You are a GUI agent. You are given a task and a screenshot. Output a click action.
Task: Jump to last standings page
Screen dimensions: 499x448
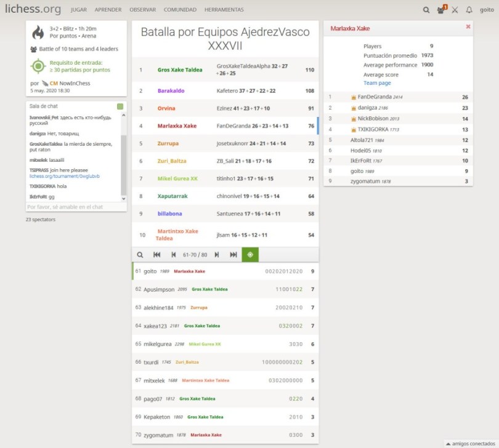click(x=233, y=255)
